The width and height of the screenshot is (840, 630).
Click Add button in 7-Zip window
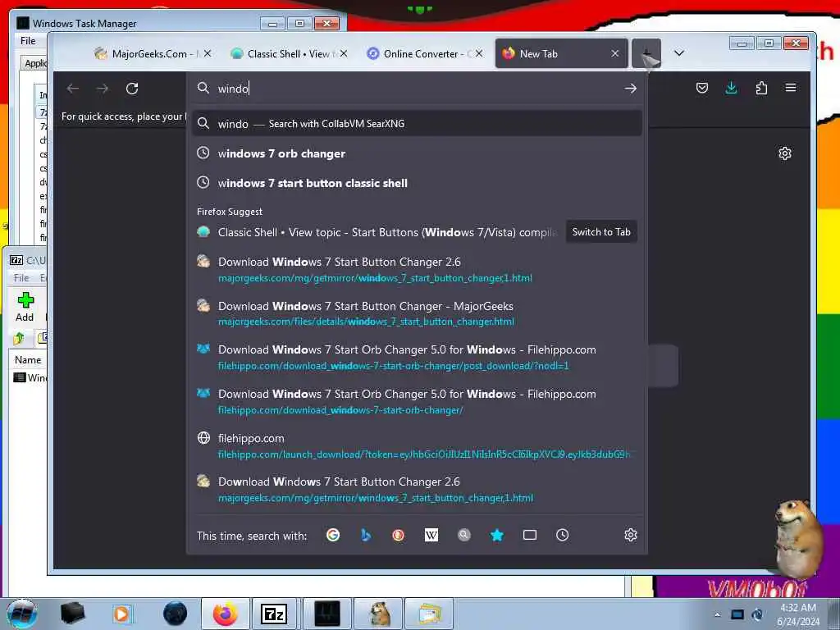point(25,307)
